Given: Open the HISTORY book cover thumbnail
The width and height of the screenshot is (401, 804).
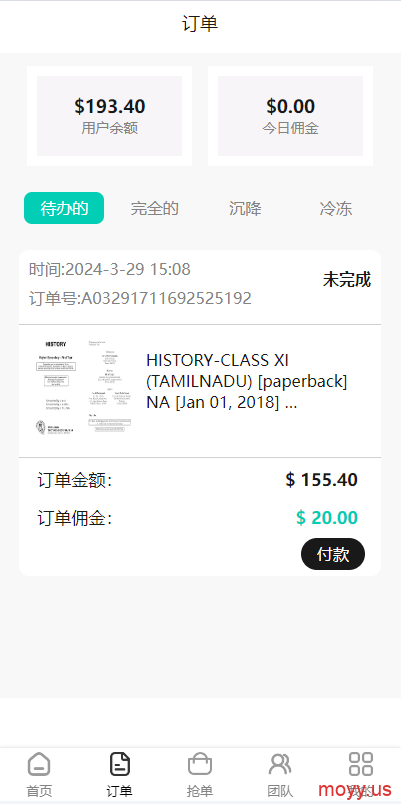Looking at the screenshot, I should point(84,388).
